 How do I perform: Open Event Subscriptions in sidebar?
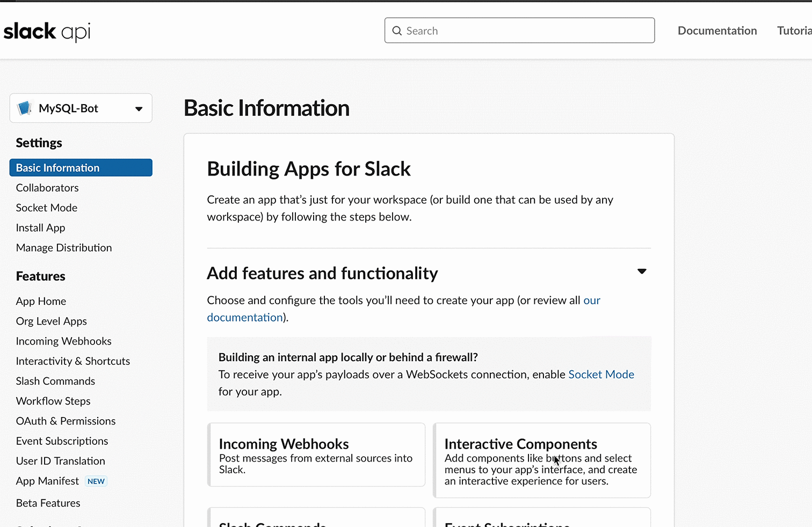[62, 441]
